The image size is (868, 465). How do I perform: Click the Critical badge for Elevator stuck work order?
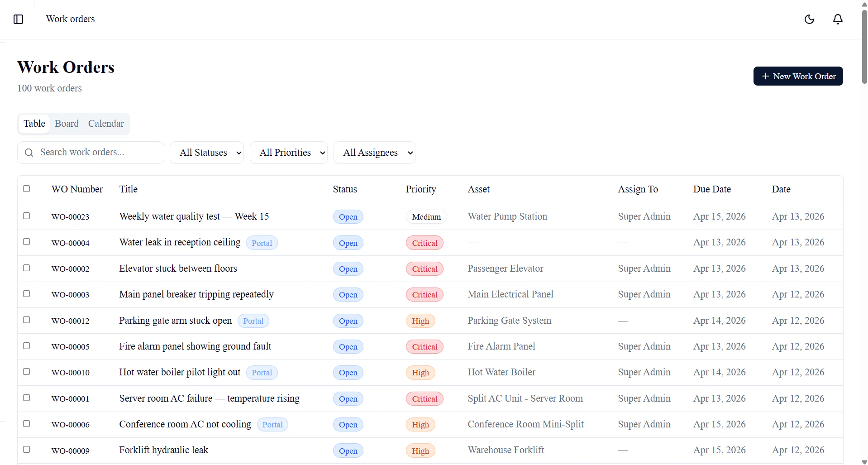click(424, 268)
